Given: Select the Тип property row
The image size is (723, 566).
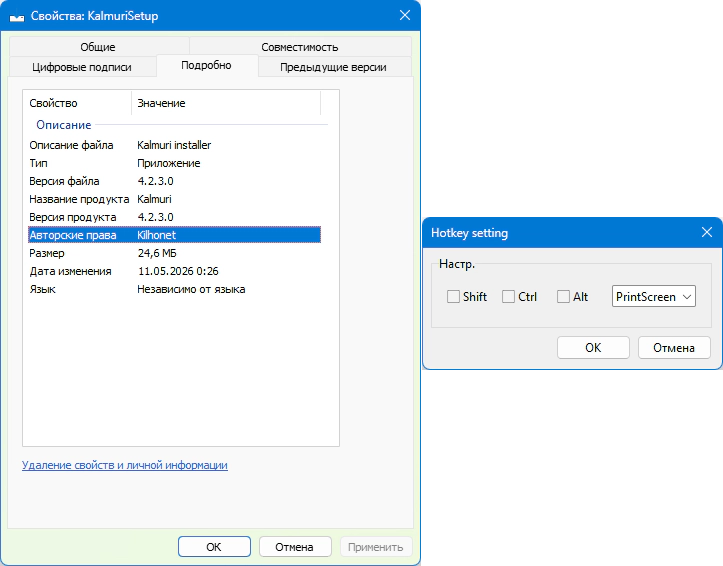Looking at the screenshot, I should click(175, 163).
